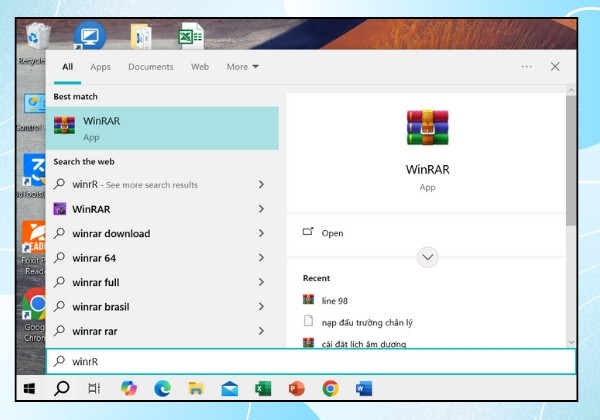Click the large WinRAR icon in the preview pane
The width and height of the screenshot is (600, 420).
[x=427, y=127]
